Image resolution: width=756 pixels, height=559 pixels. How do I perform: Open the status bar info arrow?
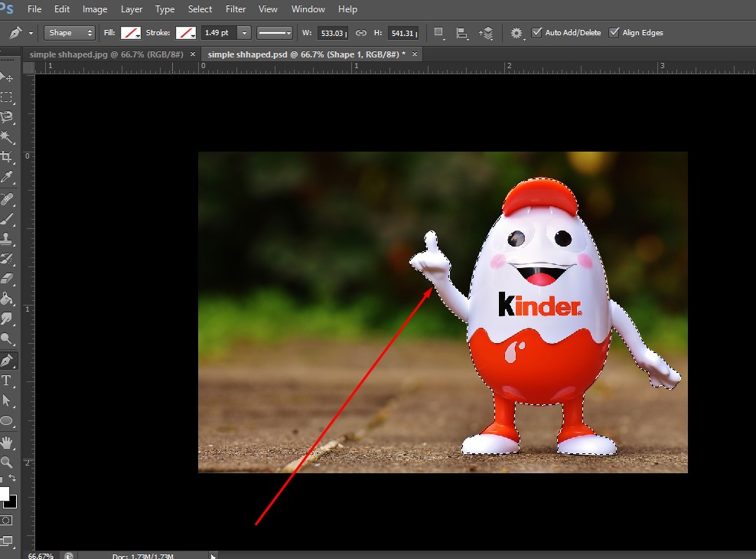click(x=213, y=556)
